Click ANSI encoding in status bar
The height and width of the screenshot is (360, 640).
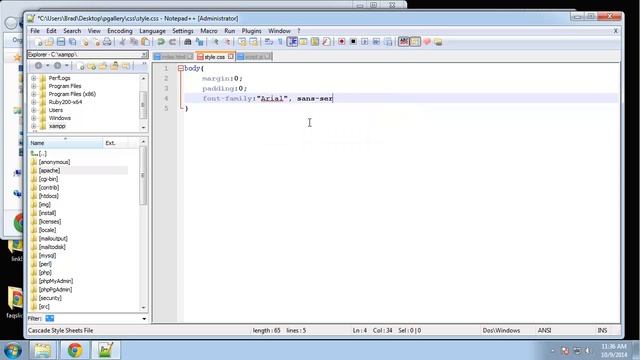point(544,330)
